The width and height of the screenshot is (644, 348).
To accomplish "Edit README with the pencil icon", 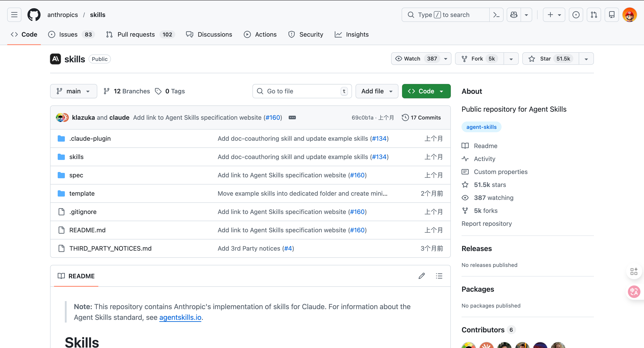I will click(x=422, y=276).
